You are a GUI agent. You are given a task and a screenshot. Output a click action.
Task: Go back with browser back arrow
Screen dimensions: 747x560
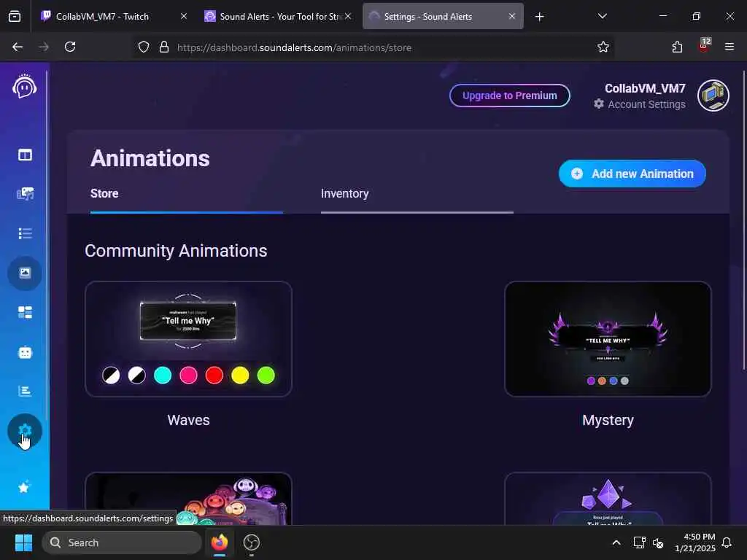[18, 47]
